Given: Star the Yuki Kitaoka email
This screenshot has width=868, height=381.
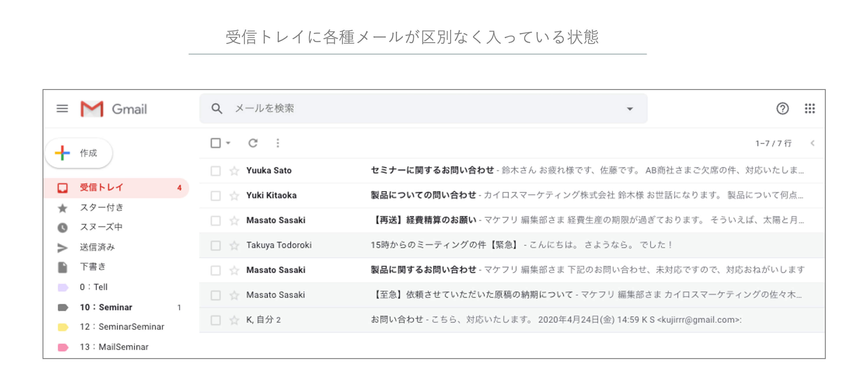Looking at the screenshot, I should tap(234, 196).
